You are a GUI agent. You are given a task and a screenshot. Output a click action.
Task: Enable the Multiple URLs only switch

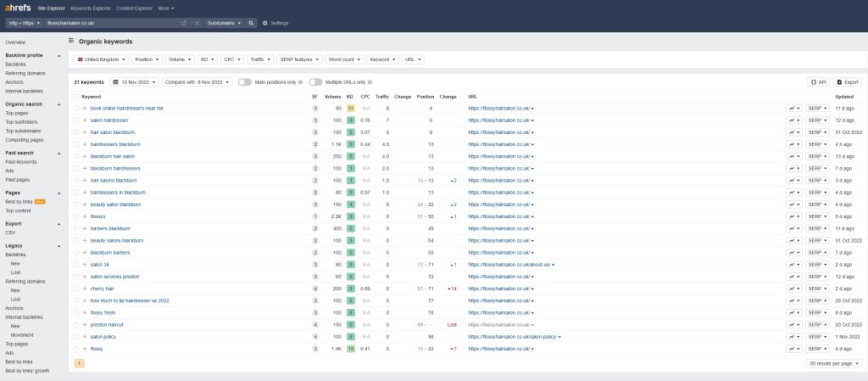[315, 82]
